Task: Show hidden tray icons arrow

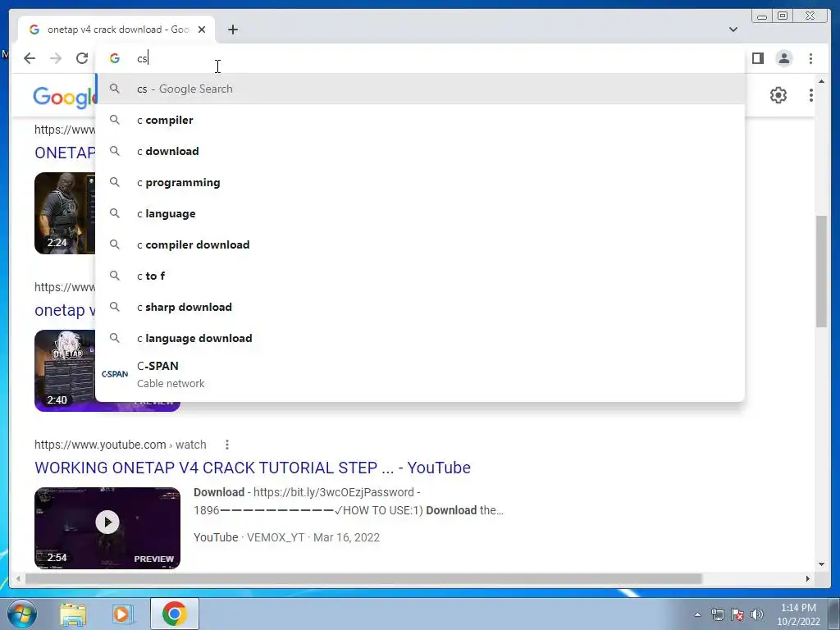Action: 697,614
